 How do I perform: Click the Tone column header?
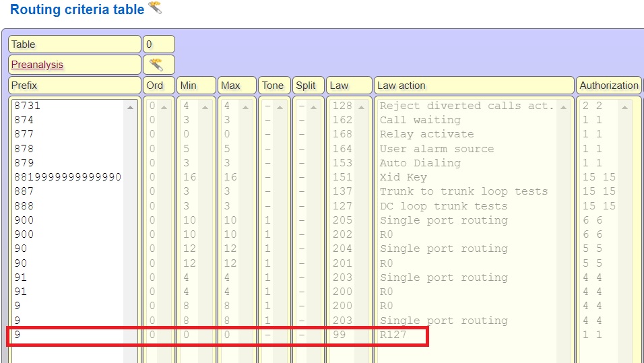273,86
